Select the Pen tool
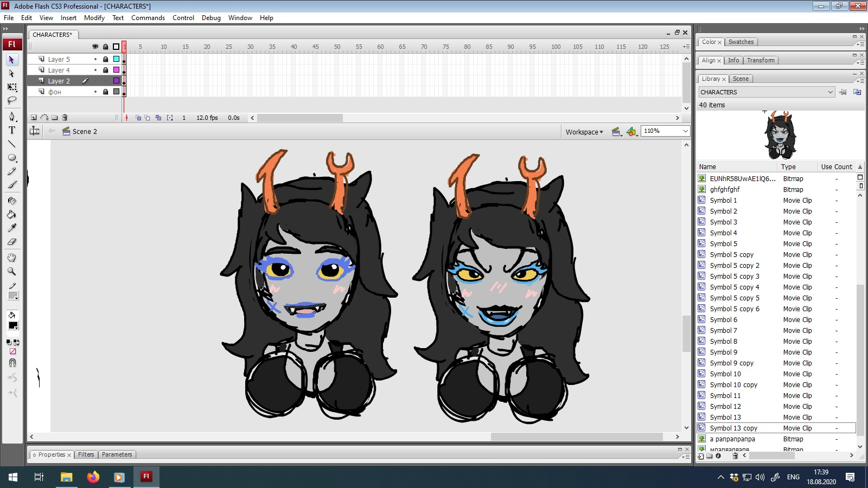Screen dimensions: 868x488 tap(12, 117)
